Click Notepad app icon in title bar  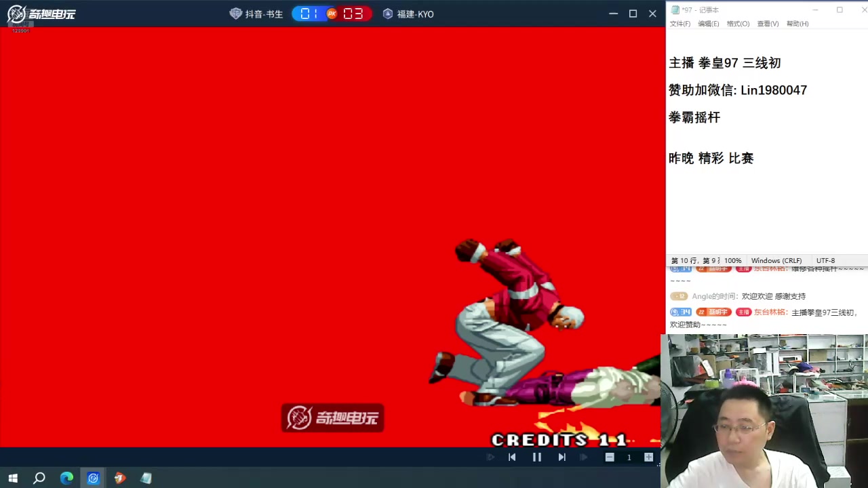[675, 9]
